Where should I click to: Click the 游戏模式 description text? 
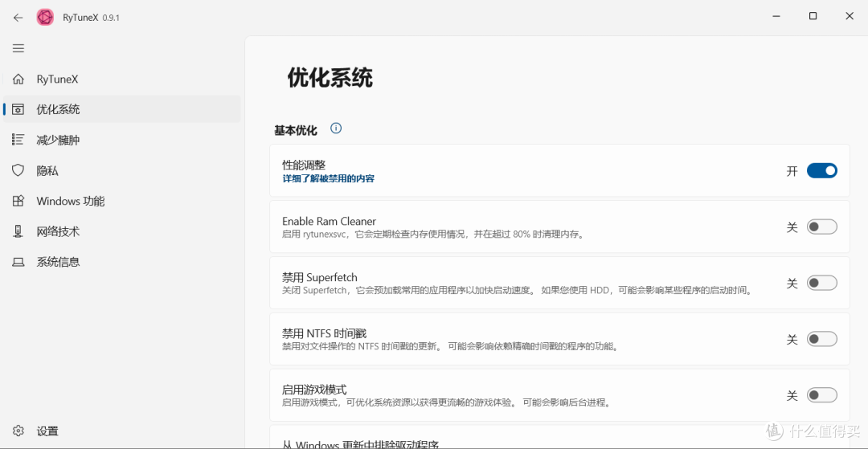(x=447, y=402)
